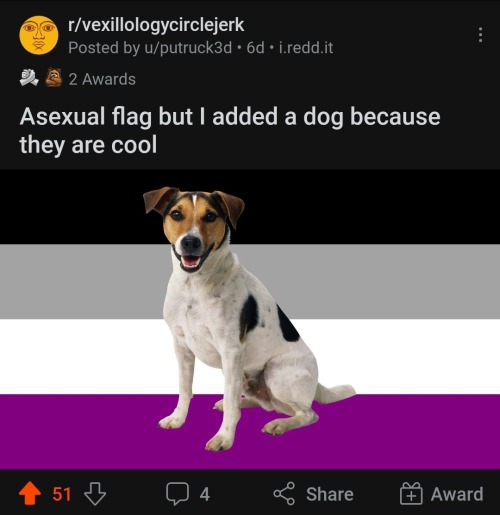The width and height of the screenshot is (500, 515).
Task: Open the subreddit sun avatar
Action: point(39,35)
